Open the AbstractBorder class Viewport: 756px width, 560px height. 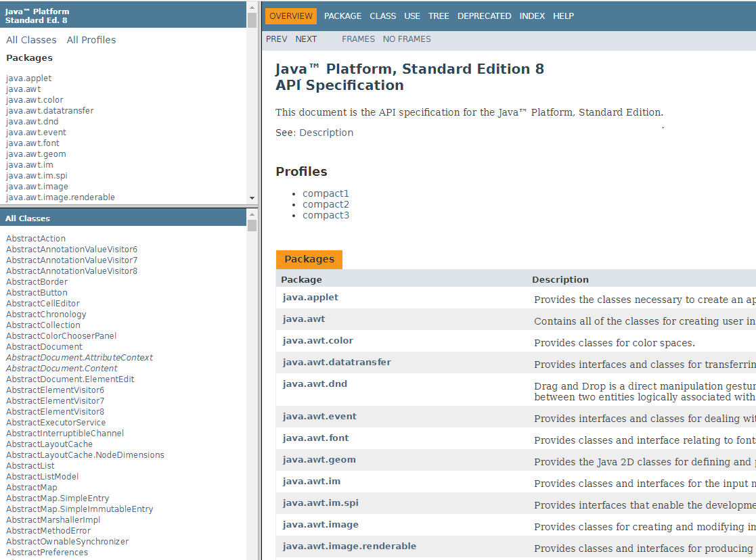click(x=37, y=282)
